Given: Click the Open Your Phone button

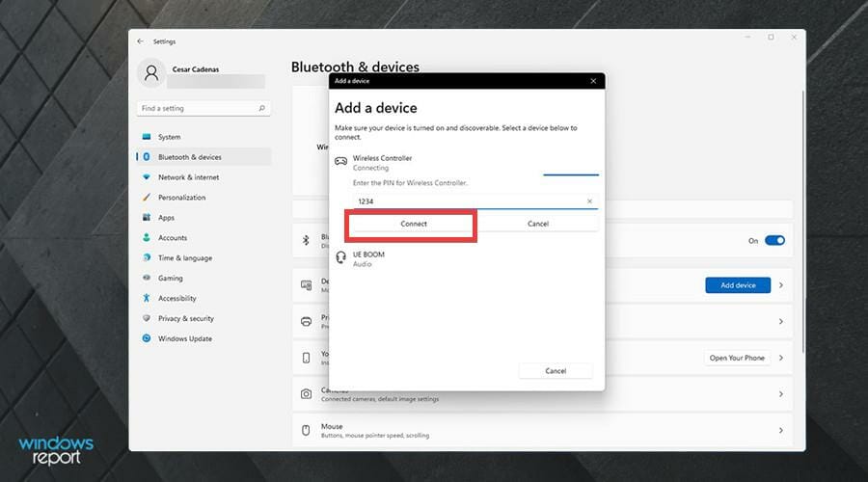Looking at the screenshot, I should coord(737,358).
